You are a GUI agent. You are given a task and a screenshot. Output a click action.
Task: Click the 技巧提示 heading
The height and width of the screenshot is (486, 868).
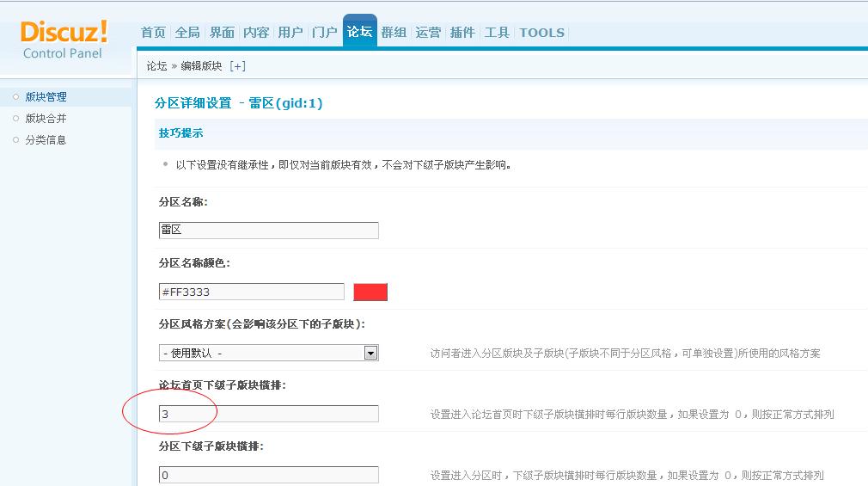[x=181, y=133]
